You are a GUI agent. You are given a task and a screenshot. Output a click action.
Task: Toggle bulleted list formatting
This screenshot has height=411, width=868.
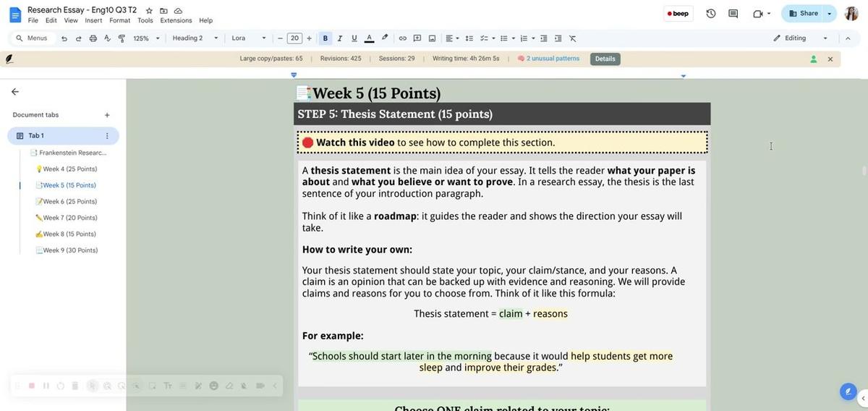point(504,38)
